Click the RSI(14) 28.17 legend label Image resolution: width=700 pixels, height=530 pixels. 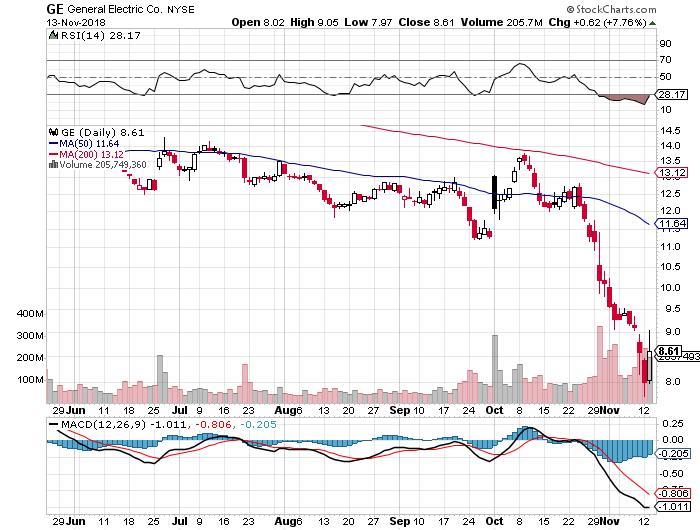[x=100, y=35]
